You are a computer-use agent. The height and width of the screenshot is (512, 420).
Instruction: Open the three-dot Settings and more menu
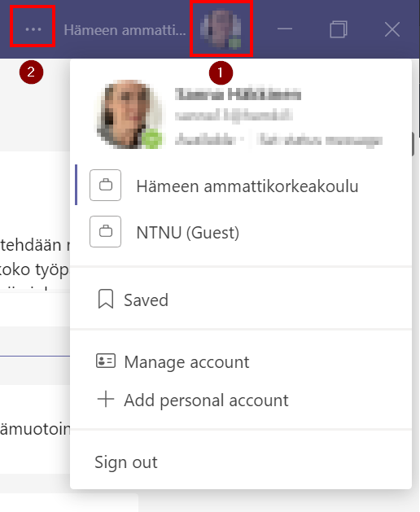(x=33, y=29)
